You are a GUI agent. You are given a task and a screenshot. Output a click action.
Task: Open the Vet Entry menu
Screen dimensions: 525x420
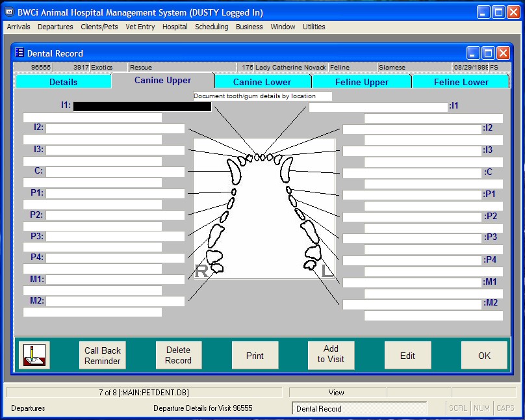(140, 27)
